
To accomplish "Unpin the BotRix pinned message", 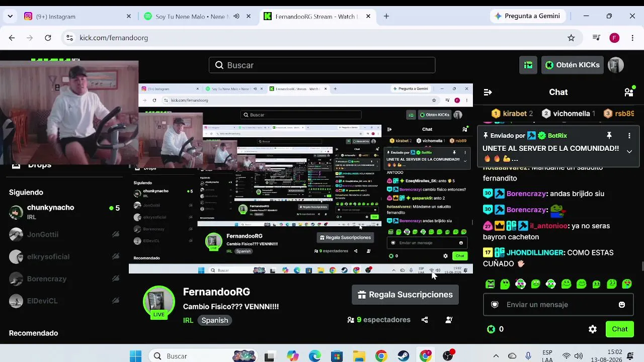I will tap(609, 136).
